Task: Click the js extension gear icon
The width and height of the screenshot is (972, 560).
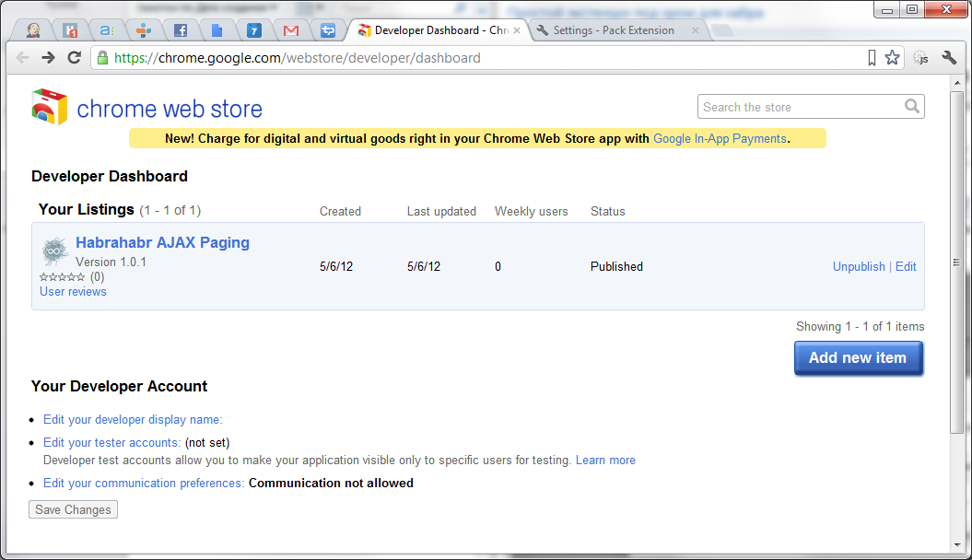Action: 920,58
